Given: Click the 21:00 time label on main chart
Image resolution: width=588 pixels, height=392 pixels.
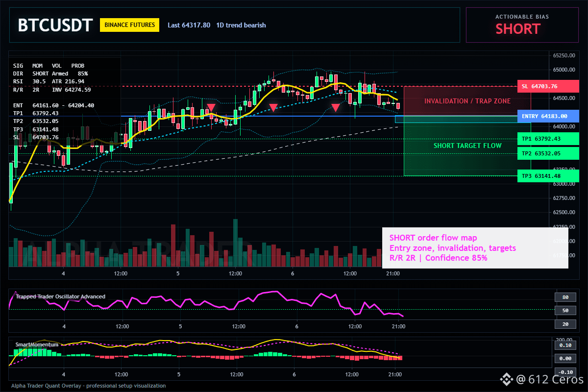Looking at the screenshot, I should click(393, 273).
